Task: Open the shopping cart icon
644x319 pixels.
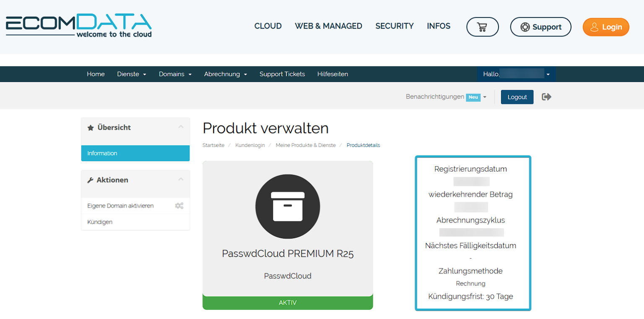Action: pyautogui.click(x=482, y=26)
